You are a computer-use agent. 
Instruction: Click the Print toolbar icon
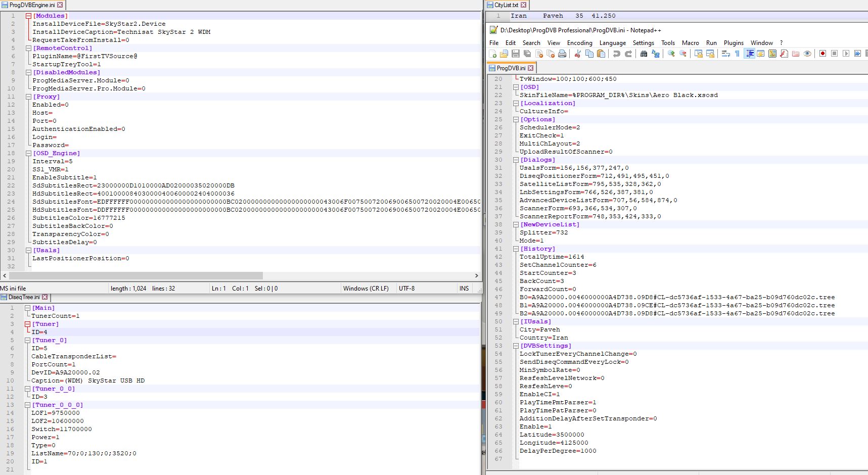[562, 54]
